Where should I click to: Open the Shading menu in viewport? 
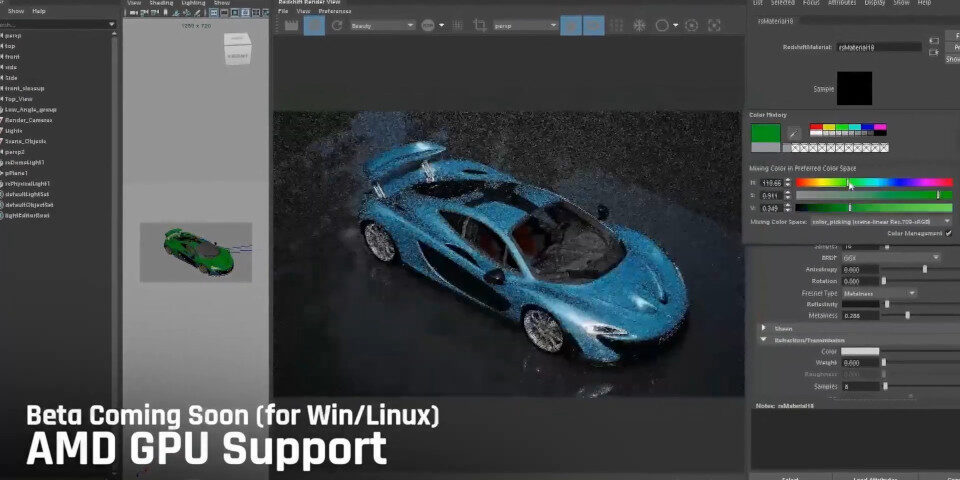162,3
